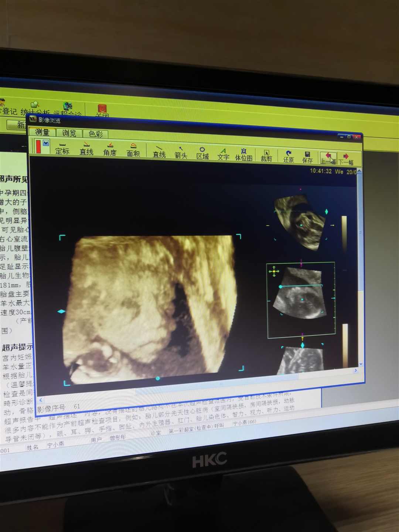The height and width of the screenshot is (532, 399).
Task: Select the 直线 measurement tool beside 定标
Action: (x=86, y=149)
